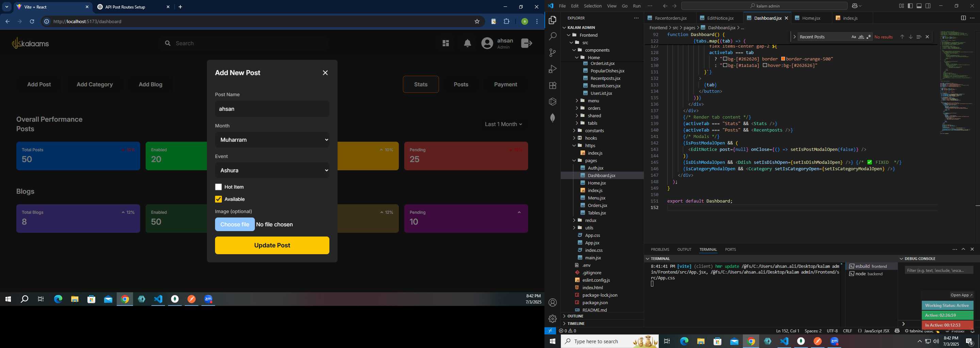Maximize the terminal panel size

click(963, 249)
